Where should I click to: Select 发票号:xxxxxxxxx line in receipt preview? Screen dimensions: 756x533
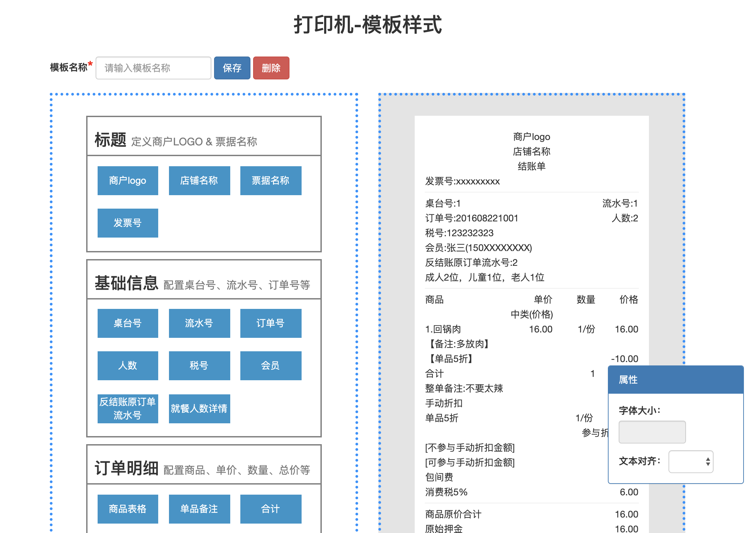click(x=462, y=182)
